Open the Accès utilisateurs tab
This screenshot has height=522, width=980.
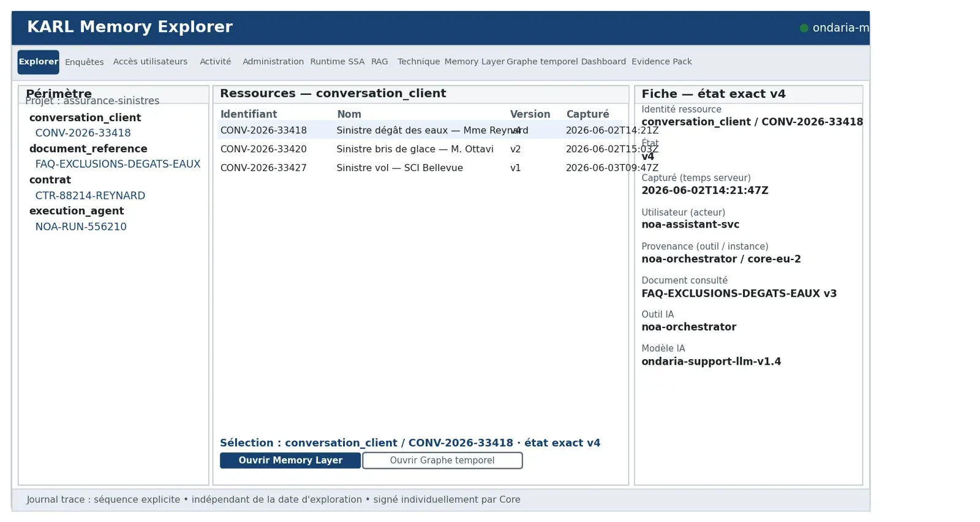click(150, 62)
